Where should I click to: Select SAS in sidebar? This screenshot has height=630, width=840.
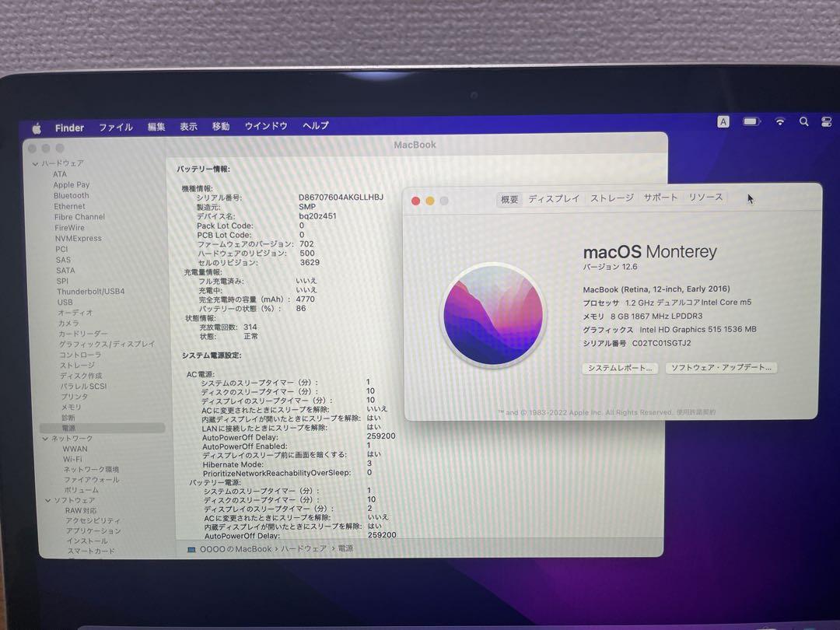click(63, 260)
